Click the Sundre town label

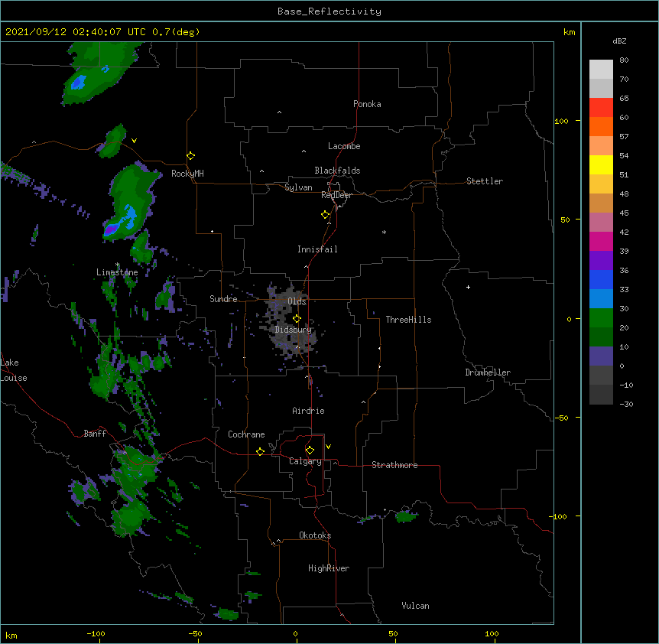pos(223,299)
